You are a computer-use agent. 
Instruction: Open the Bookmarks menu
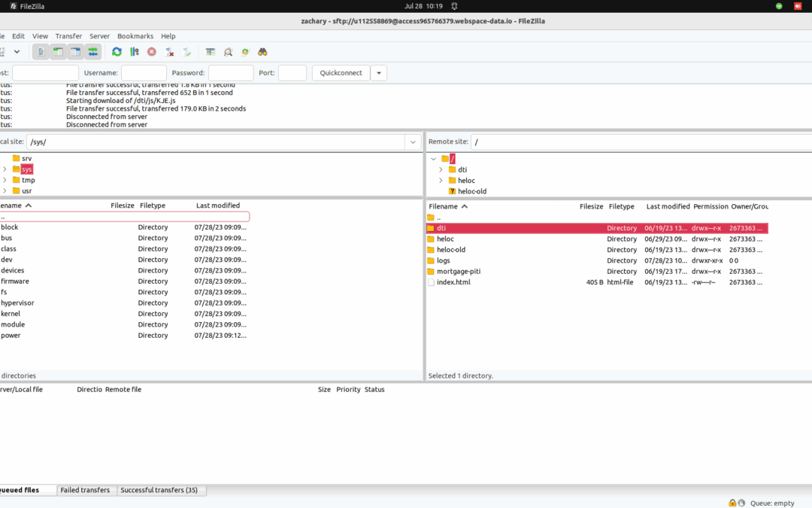tap(135, 36)
